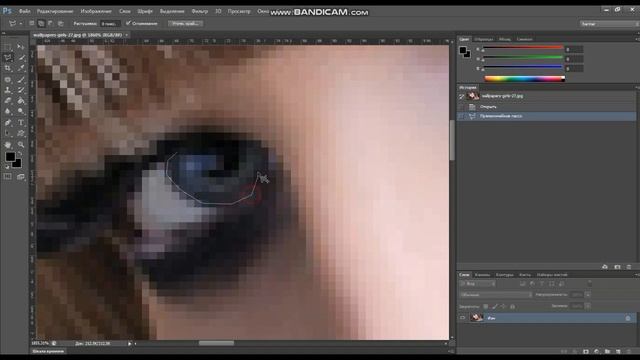Open the Color panel flyout menu
This screenshot has width=640, height=360.
[x=637, y=39]
